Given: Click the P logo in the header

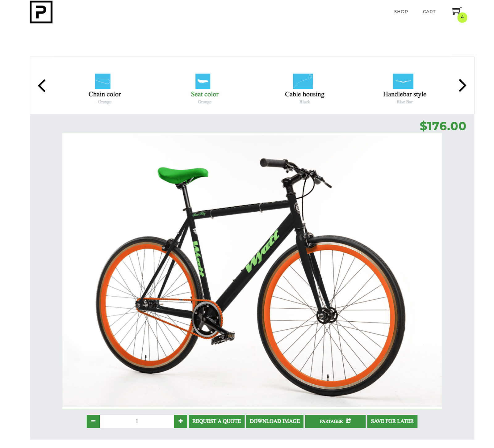Looking at the screenshot, I should pyautogui.click(x=41, y=12).
